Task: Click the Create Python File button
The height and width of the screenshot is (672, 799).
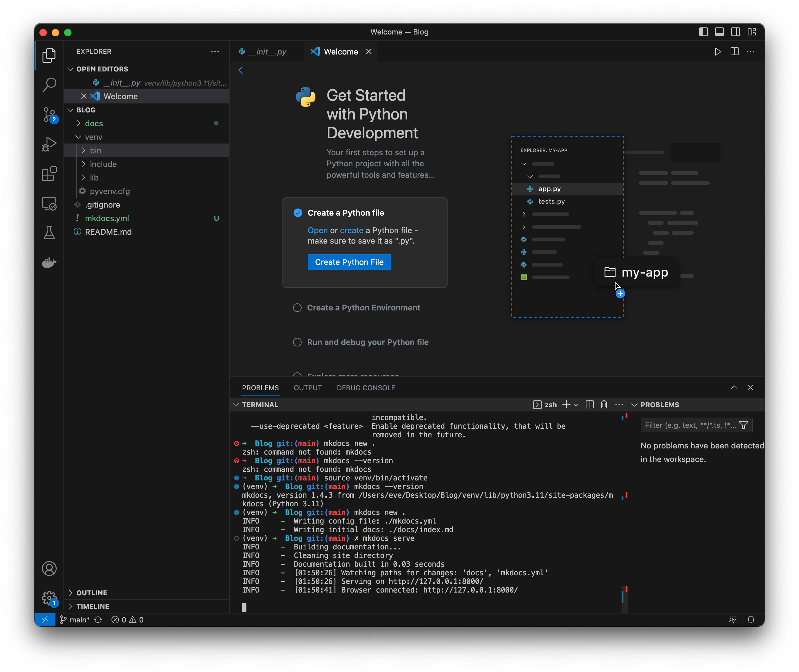Action: 349,262
